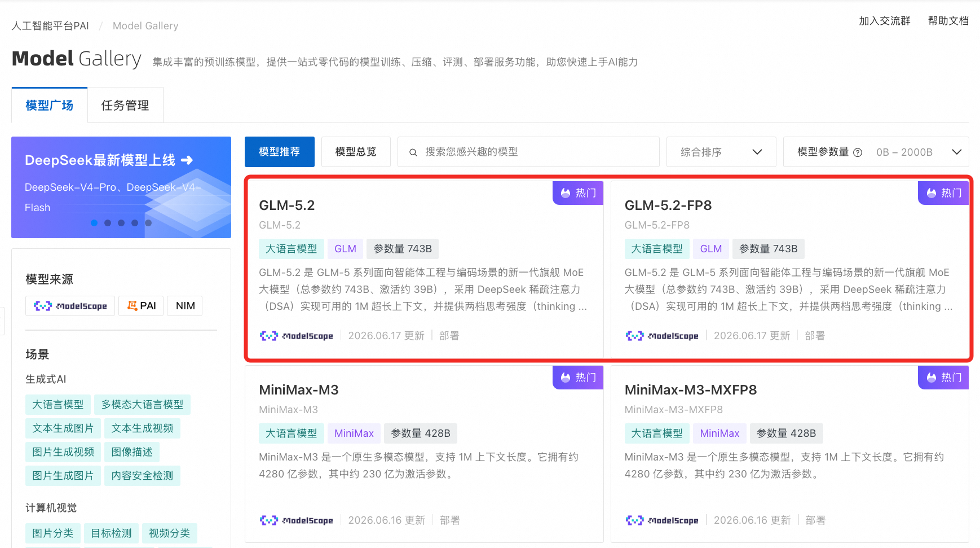Screen dimensions: 980x548
Task: Click the help icon beside 模型参数量
Action: click(x=858, y=152)
